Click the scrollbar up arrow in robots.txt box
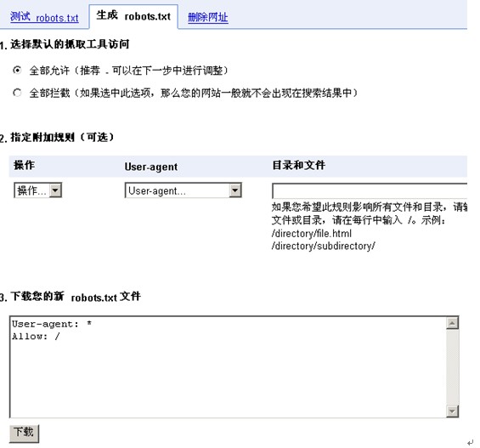Viewport: 480px width, 448px height. coord(453,323)
